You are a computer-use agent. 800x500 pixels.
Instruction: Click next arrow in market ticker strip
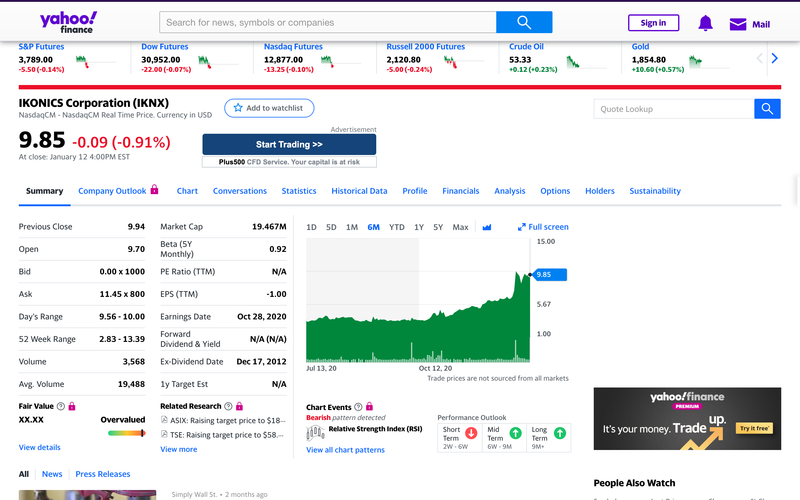(774, 58)
